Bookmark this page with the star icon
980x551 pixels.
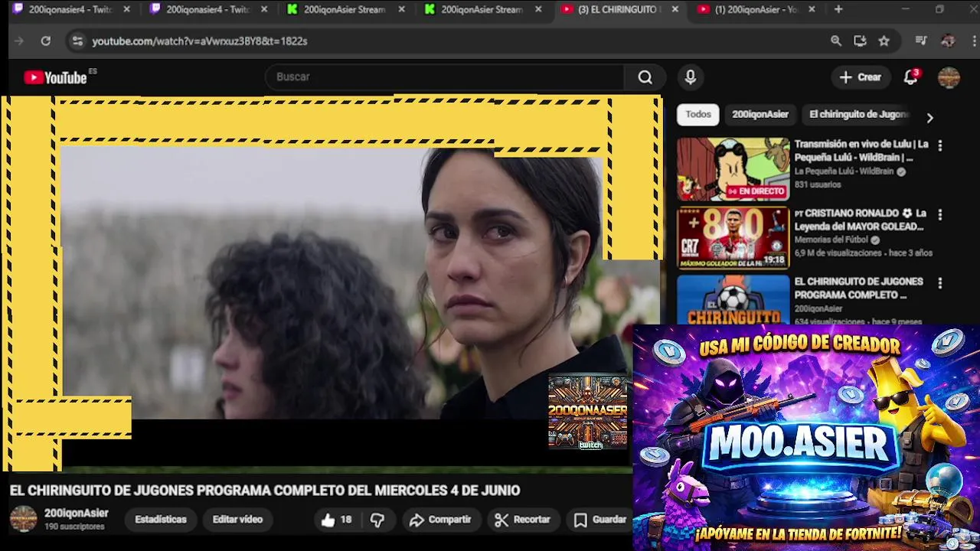[884, 41]
